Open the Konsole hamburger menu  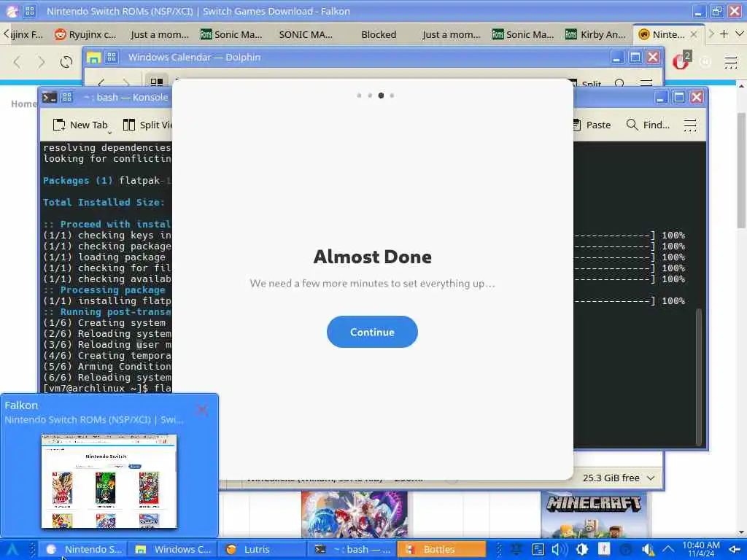[x=690, y=125]
